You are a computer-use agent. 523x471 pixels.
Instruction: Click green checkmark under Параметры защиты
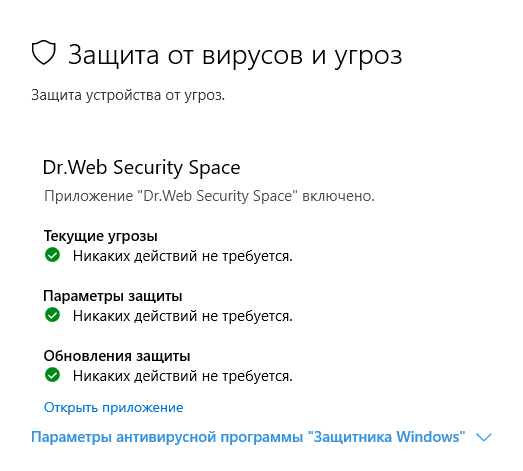tap(52, 315)
